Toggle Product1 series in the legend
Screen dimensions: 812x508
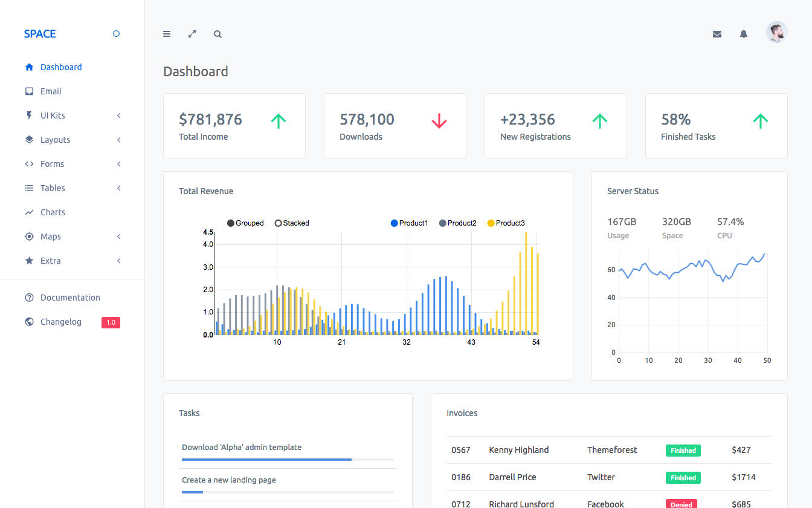pos(409,223)
